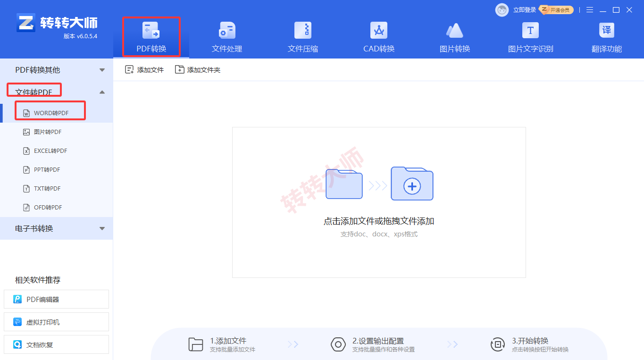Open the 翻译功能 icon
Viewport: 644px width, 360px height.
click(x=607, y=30)
